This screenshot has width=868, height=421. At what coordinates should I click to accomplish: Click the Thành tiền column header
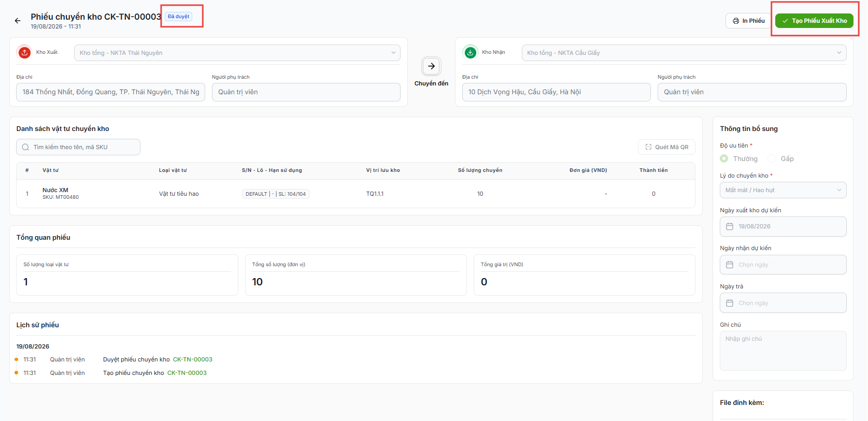tap(653, 170)
